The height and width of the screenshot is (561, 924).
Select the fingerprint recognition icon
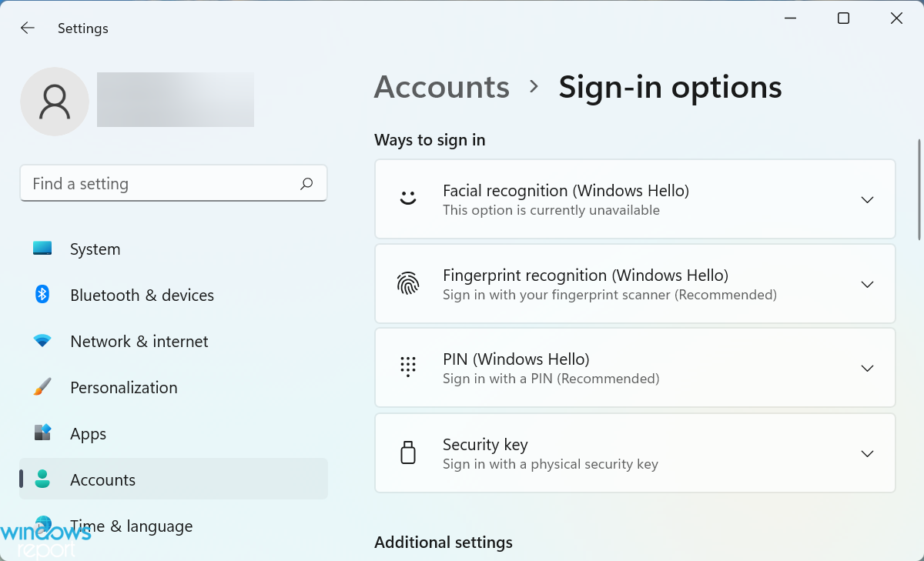click(408, 283)
